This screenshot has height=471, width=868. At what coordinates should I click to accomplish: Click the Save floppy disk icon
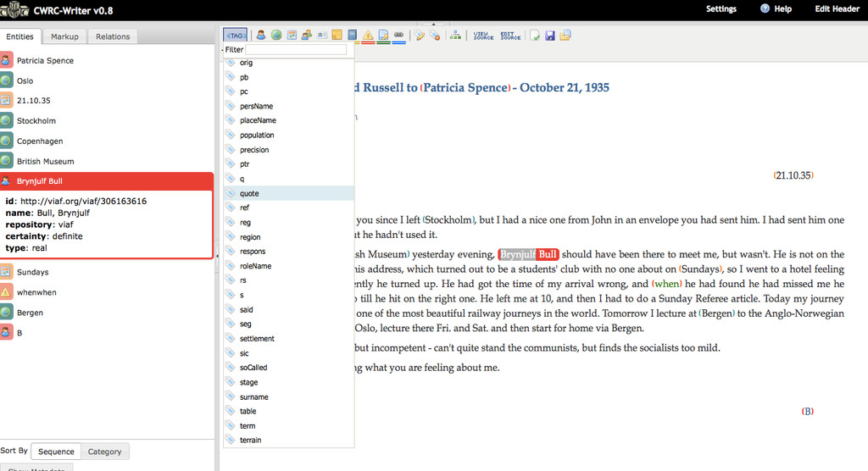tap(549, 35)
